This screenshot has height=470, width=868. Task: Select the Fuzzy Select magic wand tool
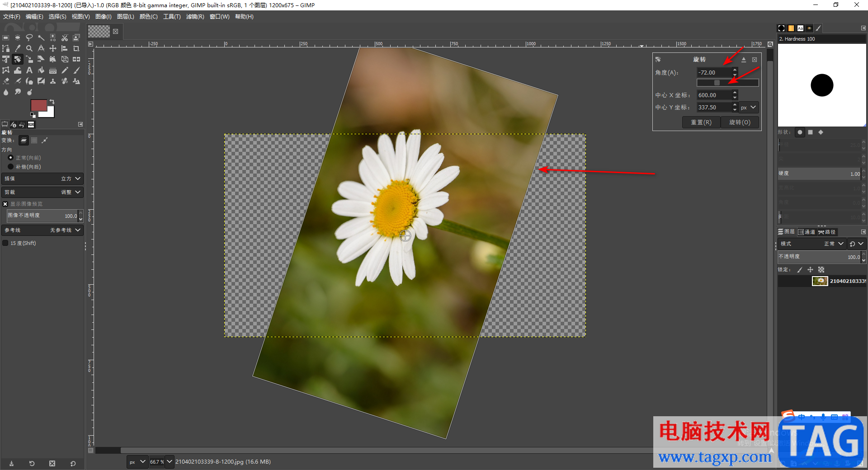coord(41,38)
